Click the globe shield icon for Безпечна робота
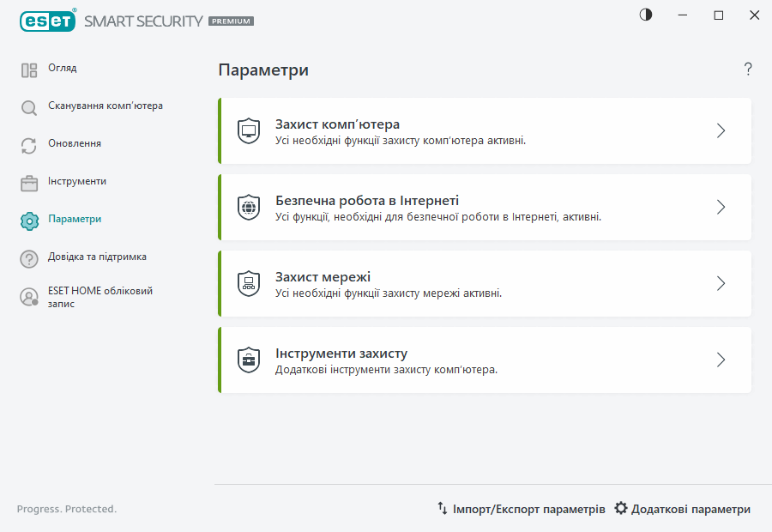Screen dimensions: 772x532 tap(249, 206)
